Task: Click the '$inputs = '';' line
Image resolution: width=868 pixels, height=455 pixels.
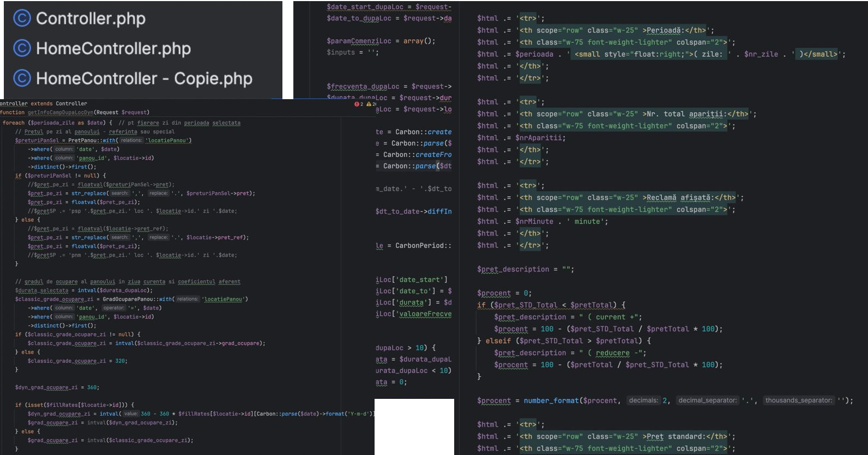Action: 353,52
